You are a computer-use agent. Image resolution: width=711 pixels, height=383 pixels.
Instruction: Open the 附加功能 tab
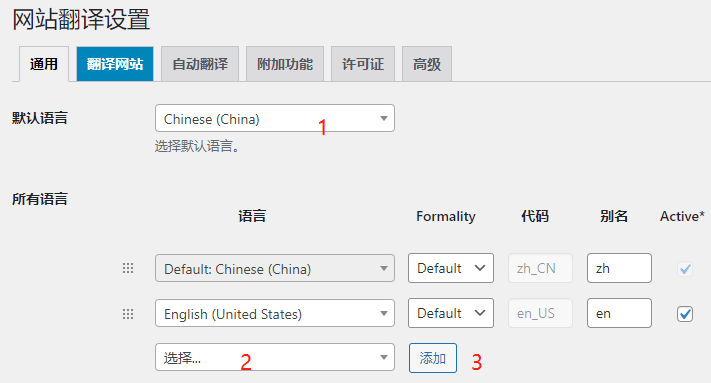point(285,64)
